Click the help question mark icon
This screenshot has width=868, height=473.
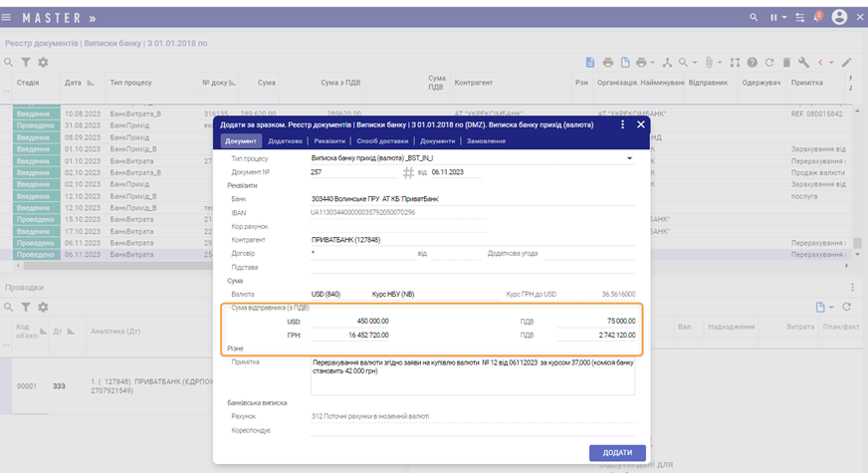[754, 62]
